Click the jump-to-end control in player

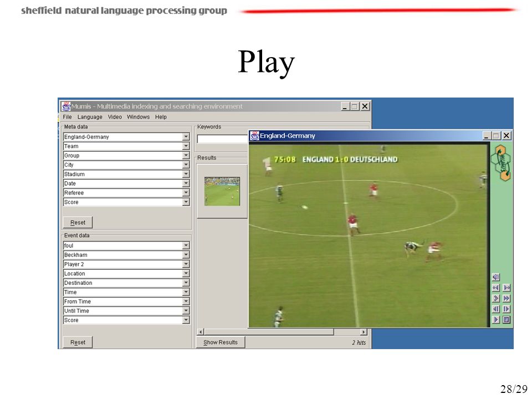pos(507,288)
